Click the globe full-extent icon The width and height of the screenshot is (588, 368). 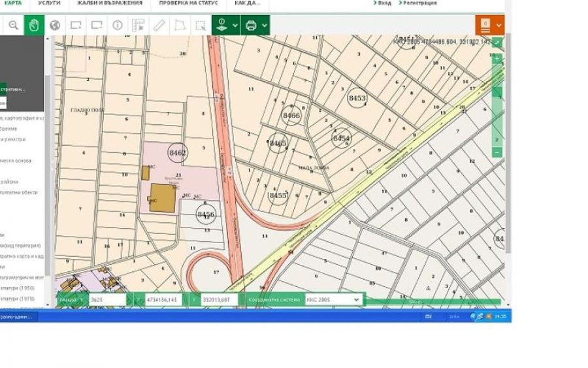tap(55, 25)
